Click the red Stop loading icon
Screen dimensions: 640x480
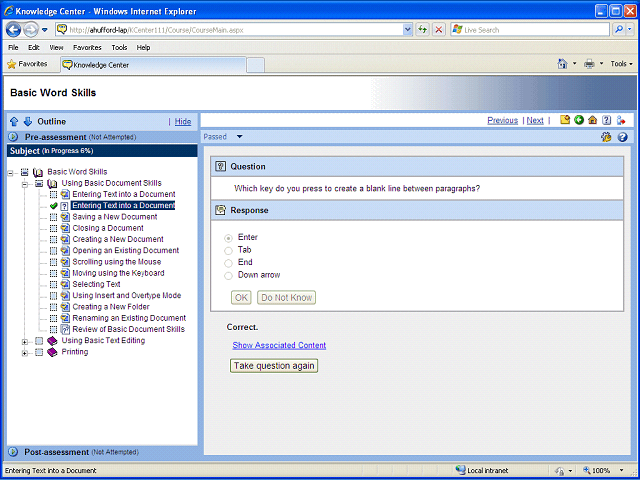tap(439, 30)
